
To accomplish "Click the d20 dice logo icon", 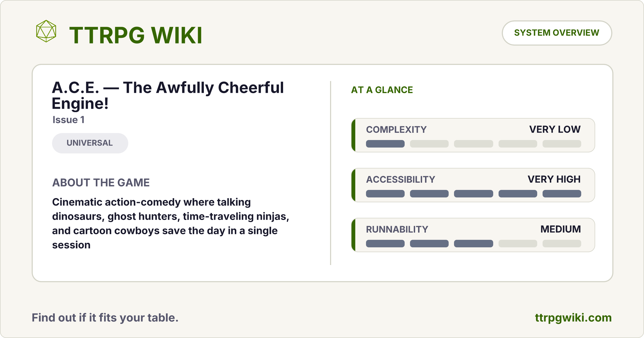I will 46,31.
